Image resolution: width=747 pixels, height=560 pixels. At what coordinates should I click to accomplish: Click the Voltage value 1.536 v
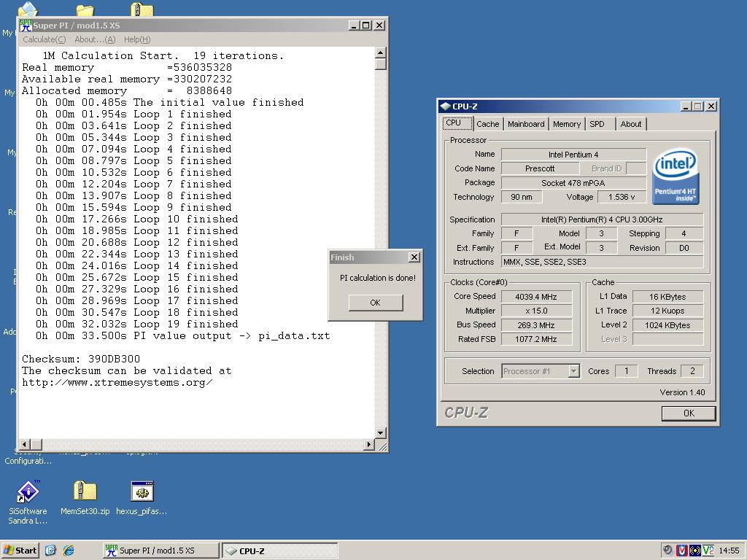[x=622, y=197]
